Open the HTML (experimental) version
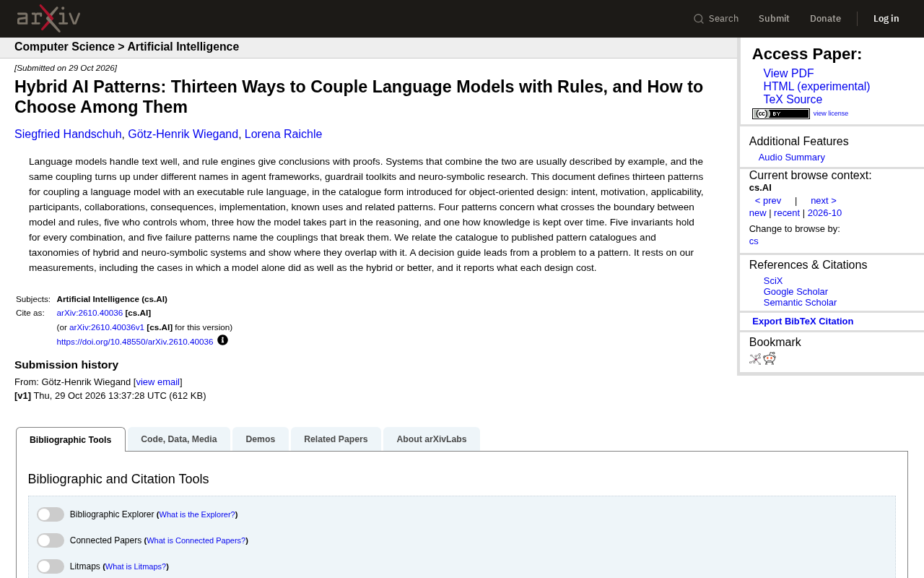Image resolution: width=924 pixels, height=578 pixels. [x=816, y=87]
